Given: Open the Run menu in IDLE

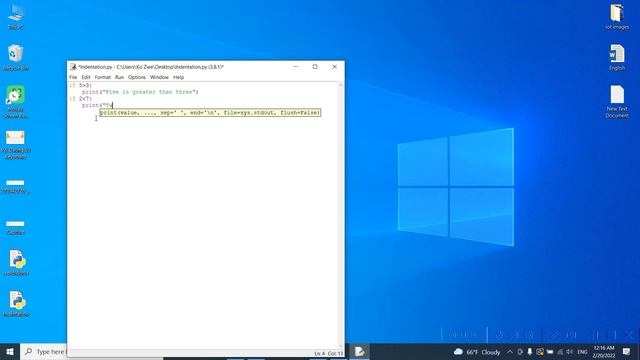Looking at the screenshot, I should click(119, 77).
